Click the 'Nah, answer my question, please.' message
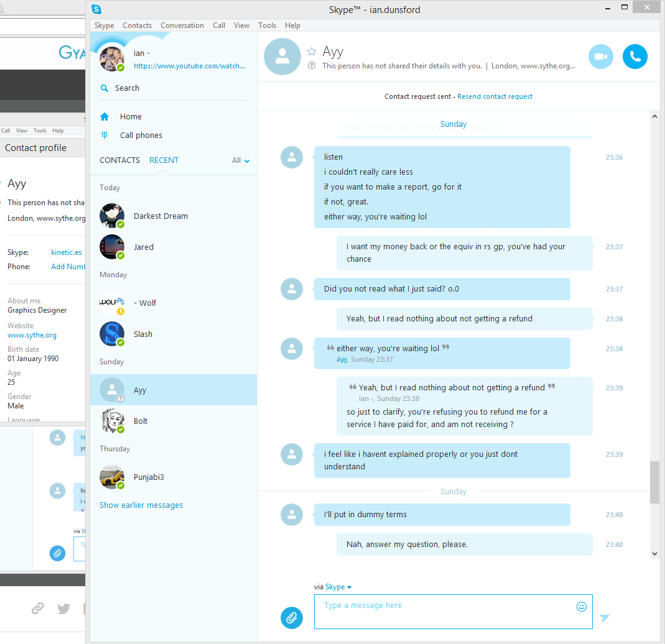Image resolution: width=665 pixels, height=644 pixels. [x=465, y=545]
